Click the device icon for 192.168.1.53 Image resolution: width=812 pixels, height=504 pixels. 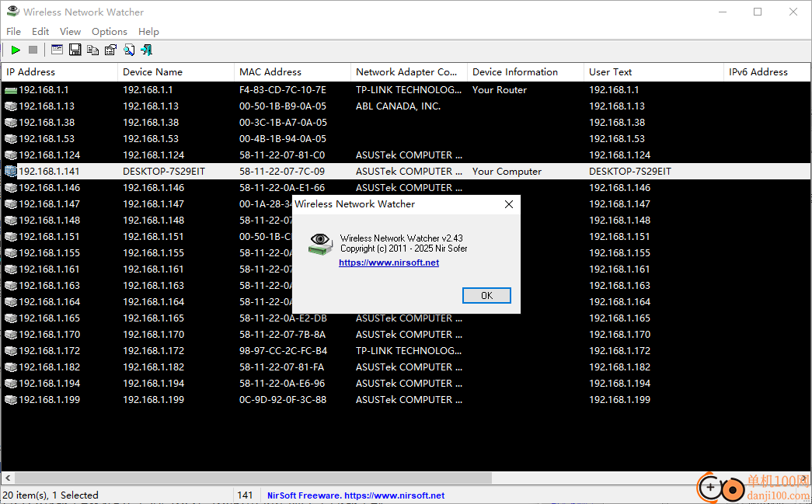pos(11,139)
